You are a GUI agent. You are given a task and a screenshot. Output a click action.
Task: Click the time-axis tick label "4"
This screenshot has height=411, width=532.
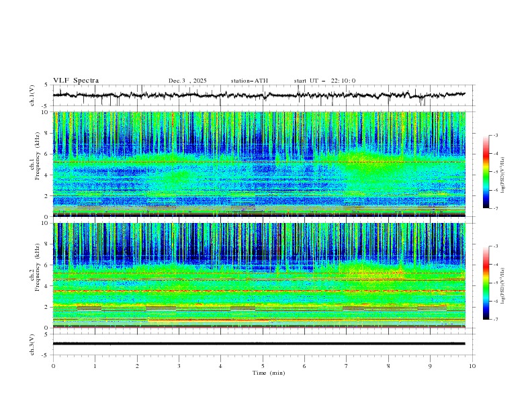point(220,366)
